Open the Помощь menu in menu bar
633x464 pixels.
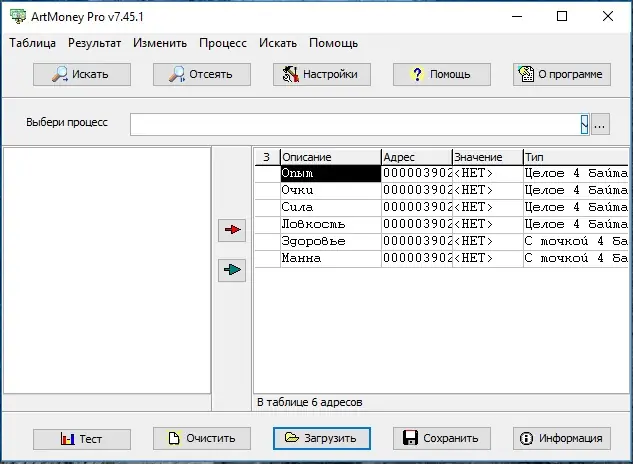tap(333, 43)
